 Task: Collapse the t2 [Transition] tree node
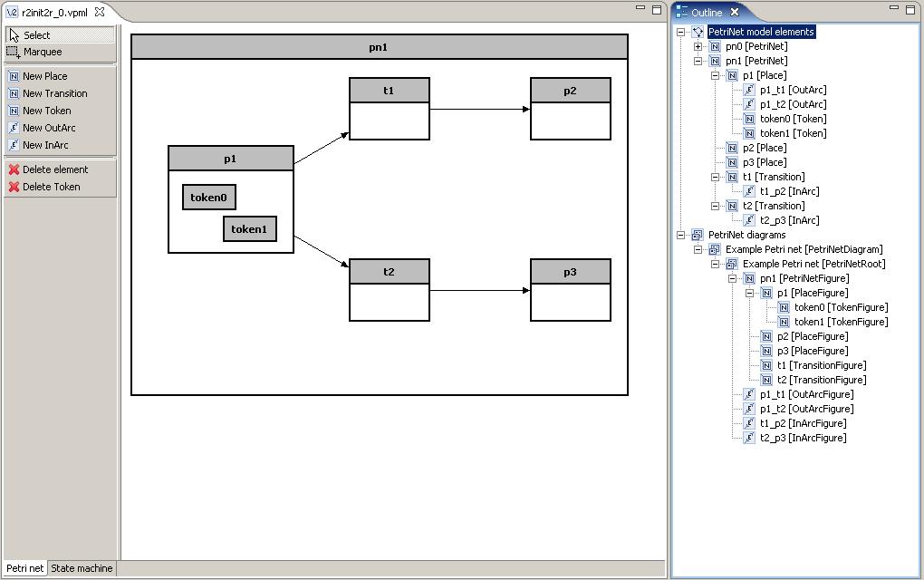(715, 206)
